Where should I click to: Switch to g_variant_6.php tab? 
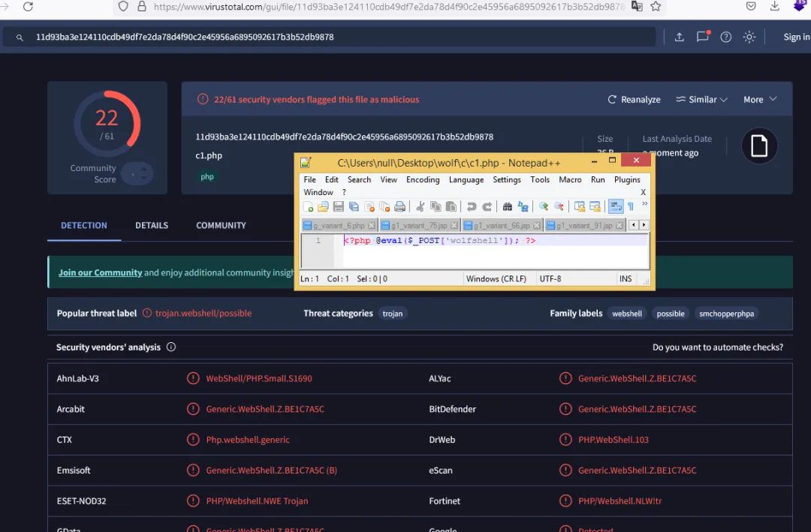click(339, 225)
